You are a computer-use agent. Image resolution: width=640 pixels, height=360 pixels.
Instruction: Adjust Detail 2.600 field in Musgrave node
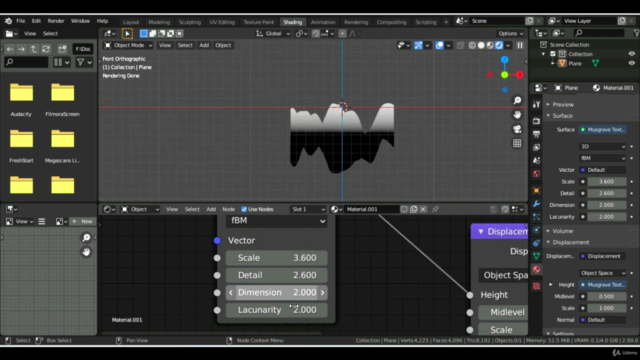tap(276, 275)
